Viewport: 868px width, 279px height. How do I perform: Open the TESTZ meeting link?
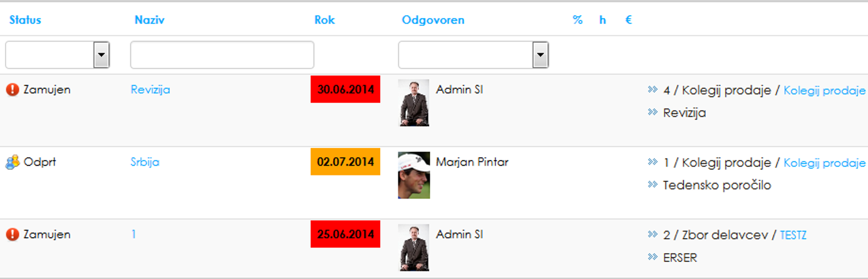pos(793,235)
